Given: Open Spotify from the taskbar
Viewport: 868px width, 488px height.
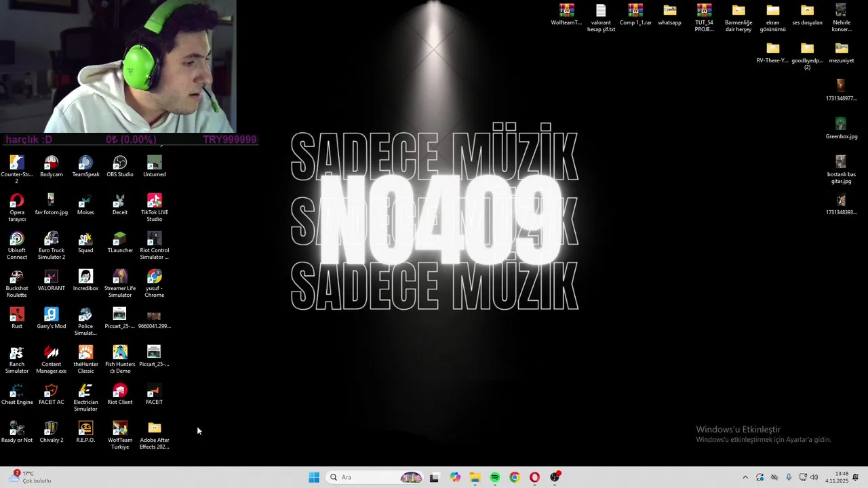Looking at the screenshot, I should [x=495, y=477].
